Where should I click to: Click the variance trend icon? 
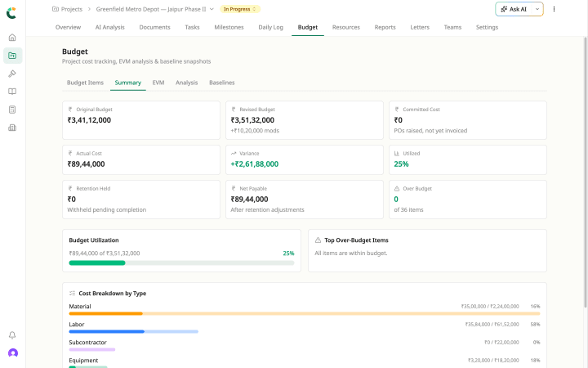click(x=234, y=153)
